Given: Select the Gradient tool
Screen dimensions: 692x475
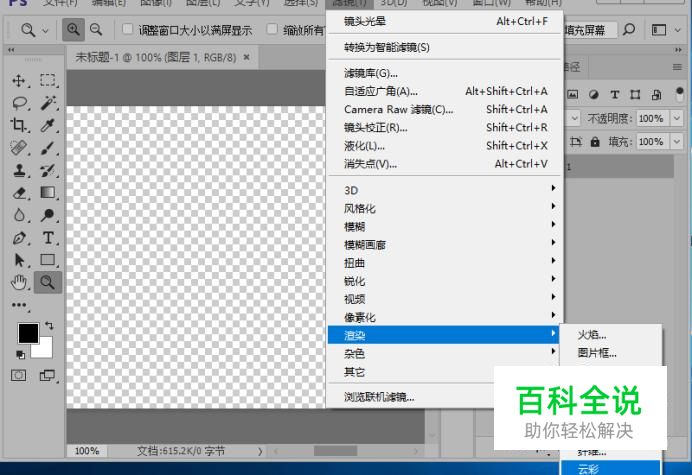Looking at the screenshot, I should tap(47, 192).
